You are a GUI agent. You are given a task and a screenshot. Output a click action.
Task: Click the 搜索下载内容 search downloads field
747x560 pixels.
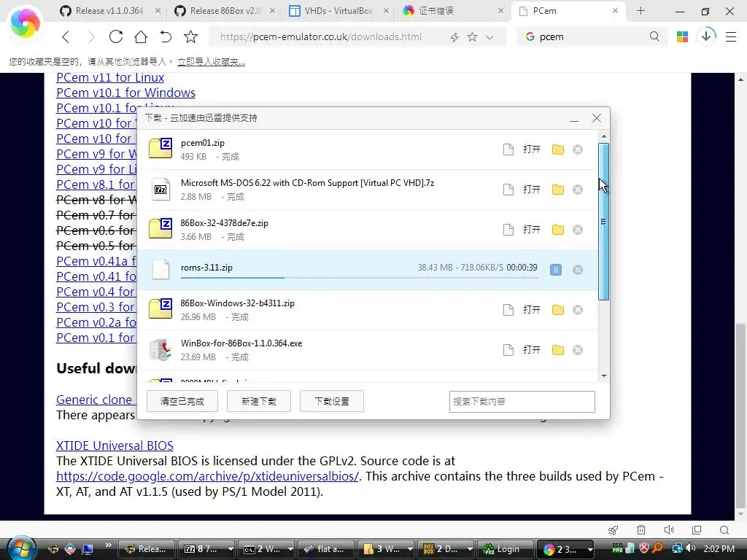pos(522,402)
